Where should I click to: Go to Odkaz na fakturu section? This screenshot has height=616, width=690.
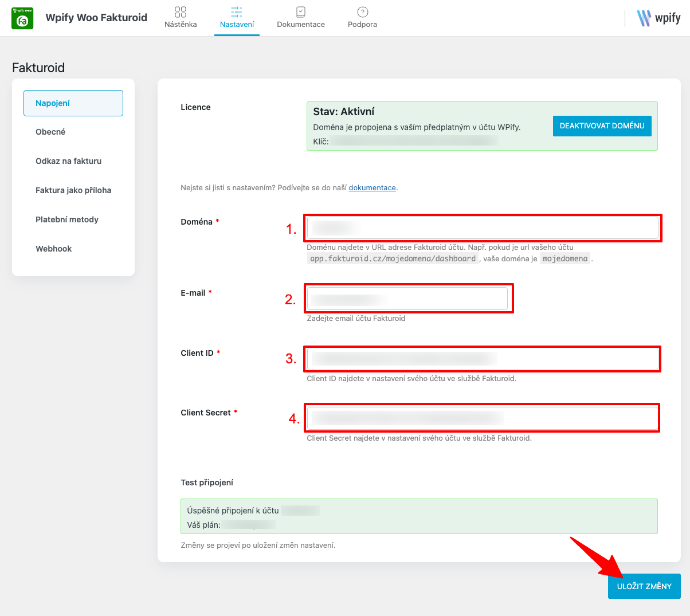coord(68,161)
